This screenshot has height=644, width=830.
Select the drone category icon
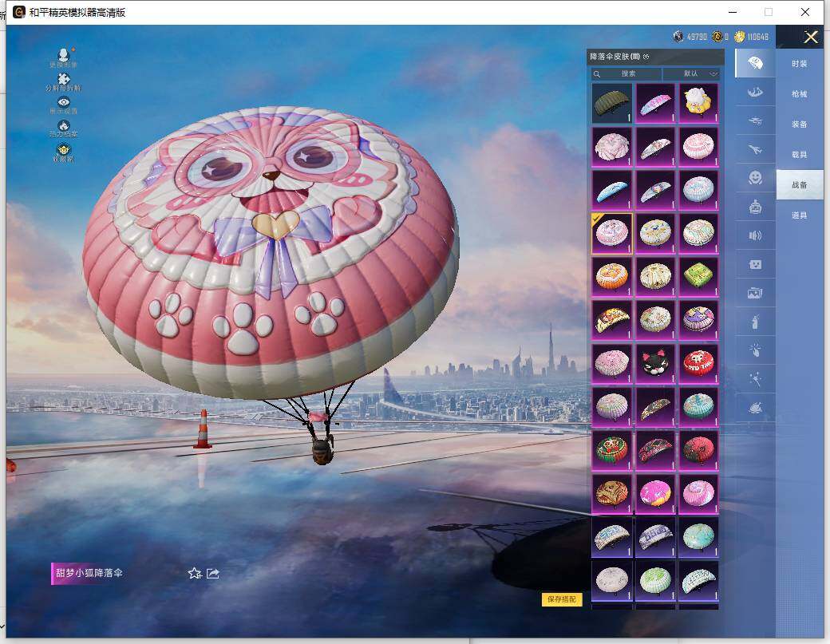pyautogui.click(x=755, y=121)
